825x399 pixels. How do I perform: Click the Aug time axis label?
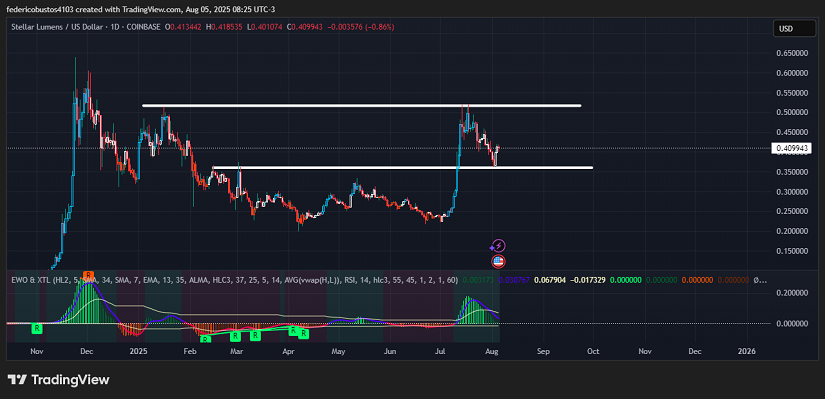coord(492,351)
